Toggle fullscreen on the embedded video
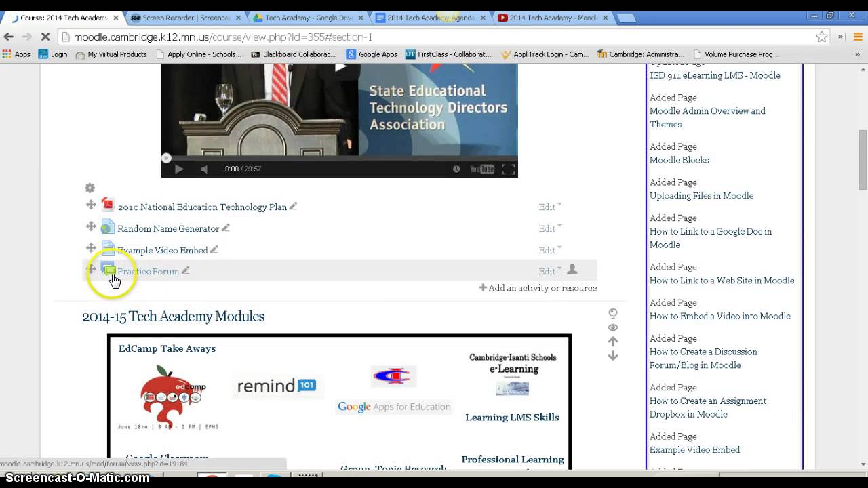 pos(508,169)
